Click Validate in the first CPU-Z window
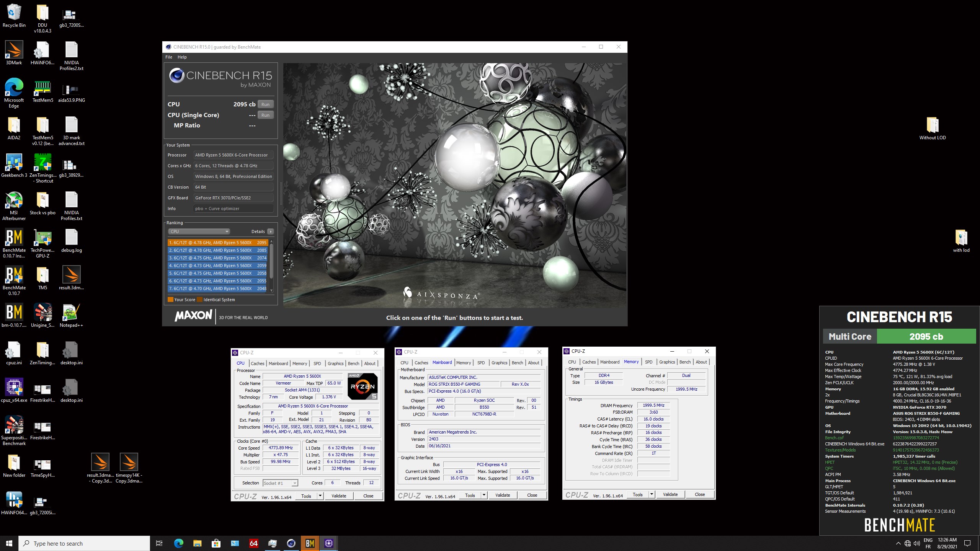This screenshot has width=980, height=551. [339, 496]
